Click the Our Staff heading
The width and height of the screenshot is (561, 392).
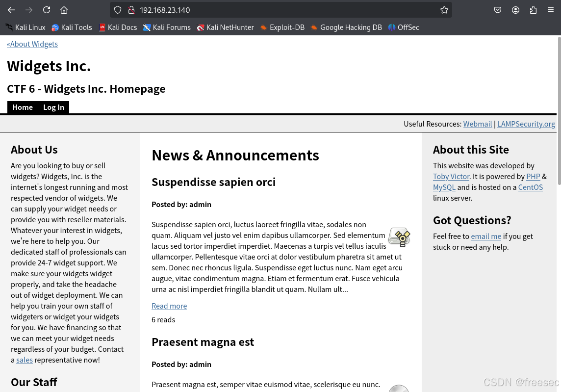pos(34,382)
